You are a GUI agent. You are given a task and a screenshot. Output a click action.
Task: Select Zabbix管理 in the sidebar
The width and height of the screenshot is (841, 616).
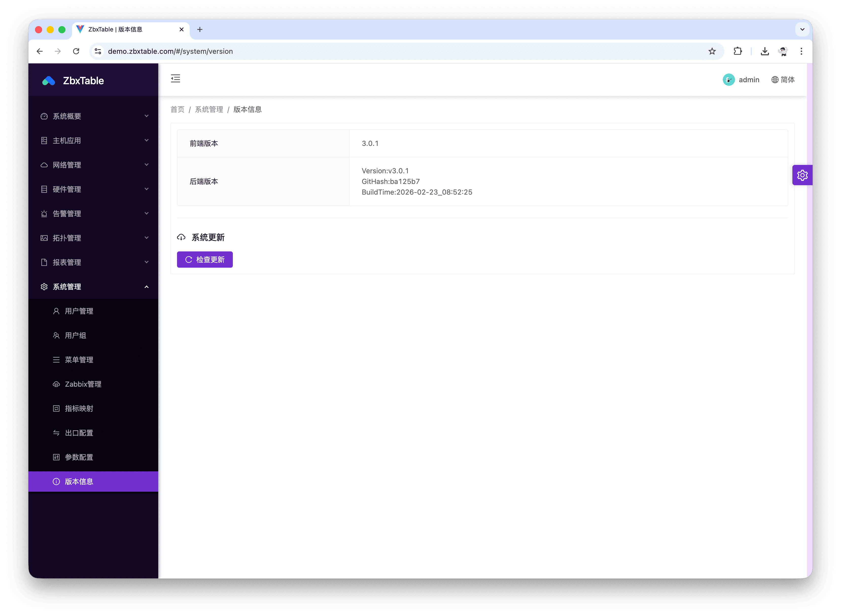(83, 384)
